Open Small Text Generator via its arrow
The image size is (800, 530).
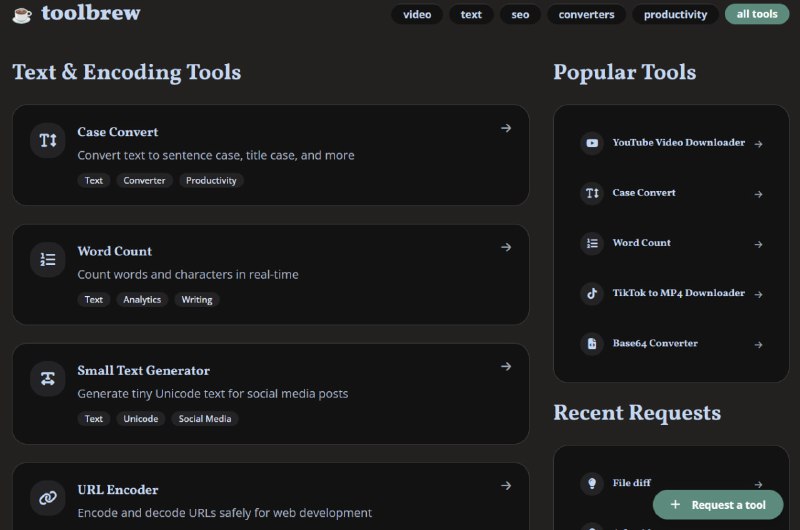point(506,366)
